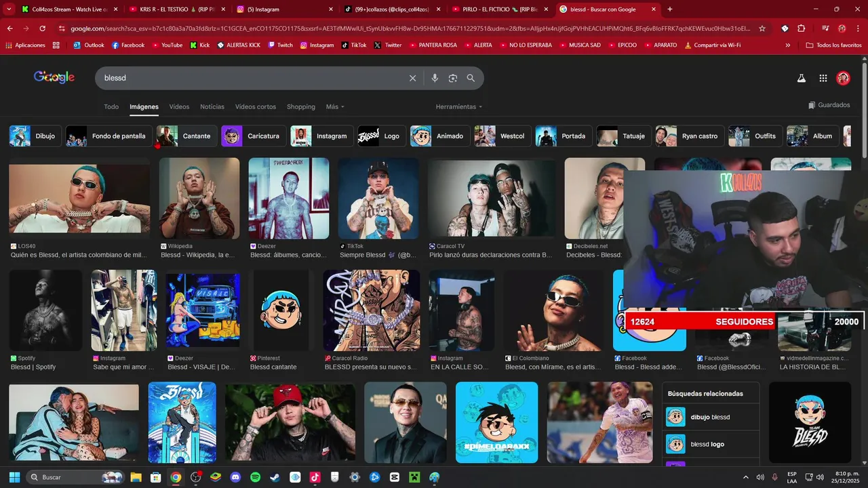Submit search with the magnifying glass icon
Screen dimensions: 868x488
tap(471, 78)
